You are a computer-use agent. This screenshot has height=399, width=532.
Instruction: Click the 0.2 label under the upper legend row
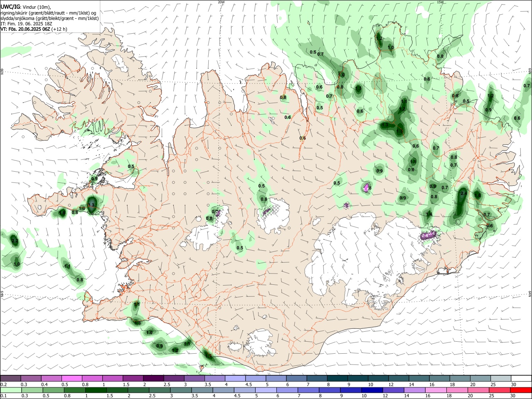(4, 384)
